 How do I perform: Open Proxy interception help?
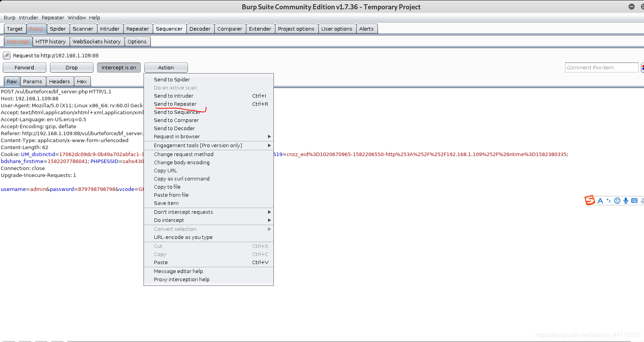click(208, 279)
